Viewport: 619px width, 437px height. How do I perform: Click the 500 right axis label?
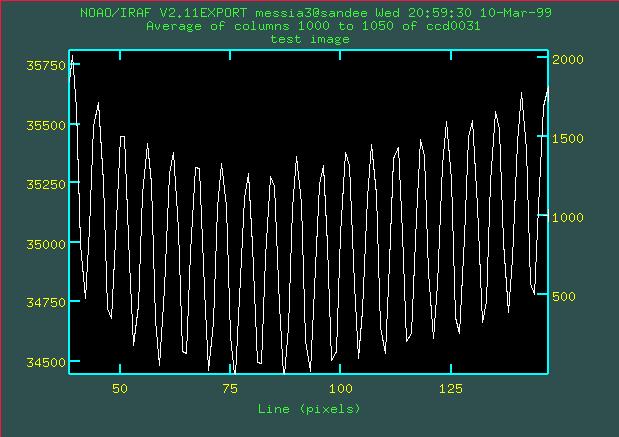pos(564,296)
